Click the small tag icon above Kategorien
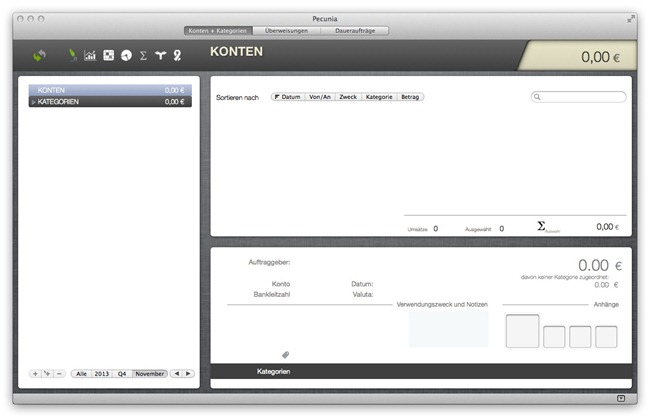 (286, 354)
